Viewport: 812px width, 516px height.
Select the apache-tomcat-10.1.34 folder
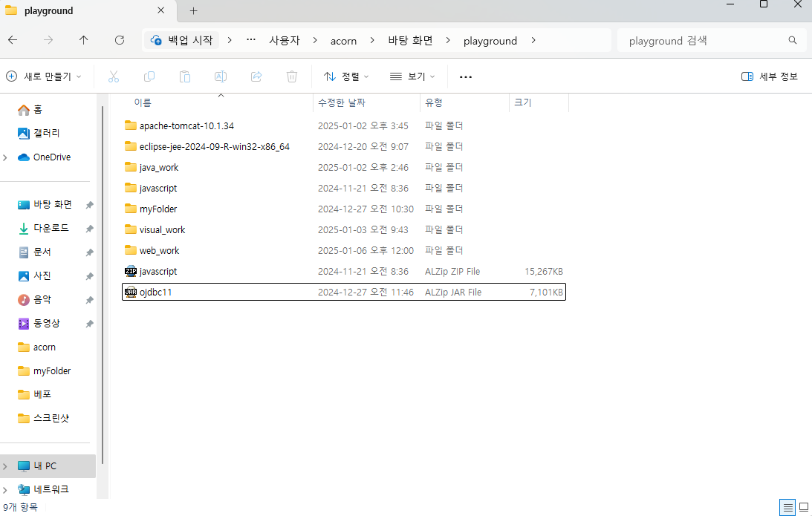pyautogui.click(x=344, y=125)
